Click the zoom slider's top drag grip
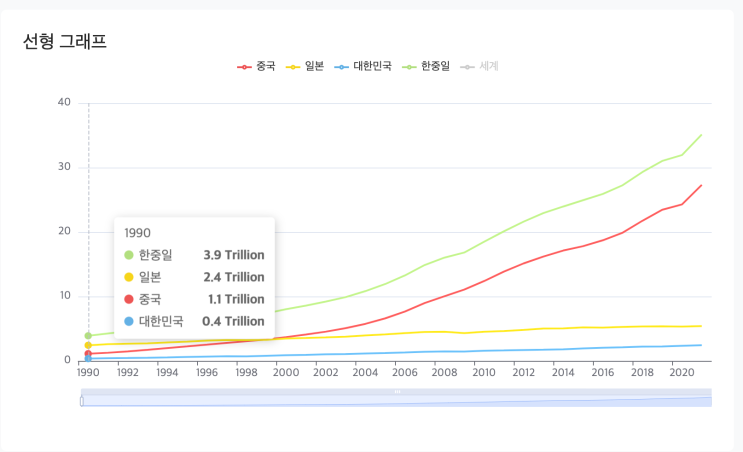The width and height of the screenshot is (743, 452). tap(397, 392)
